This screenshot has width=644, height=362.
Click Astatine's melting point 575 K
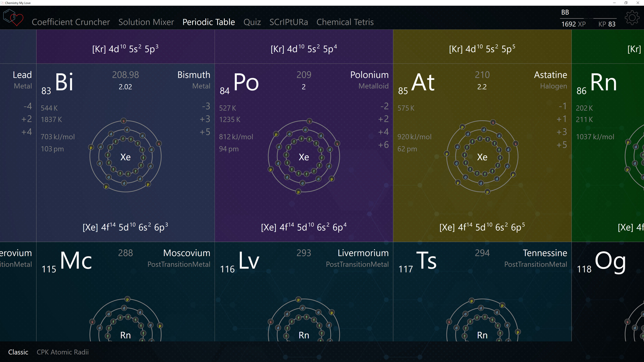click(x=406, y=108)
